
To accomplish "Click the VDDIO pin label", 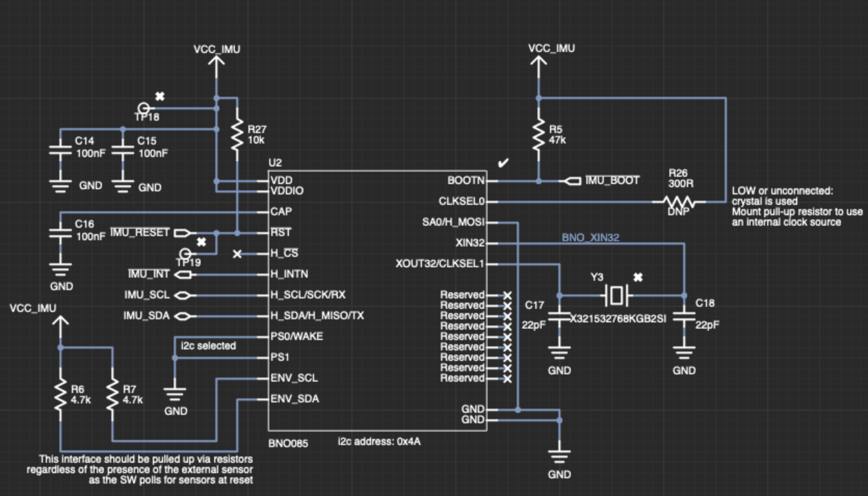I will click(x=287, y=191).
